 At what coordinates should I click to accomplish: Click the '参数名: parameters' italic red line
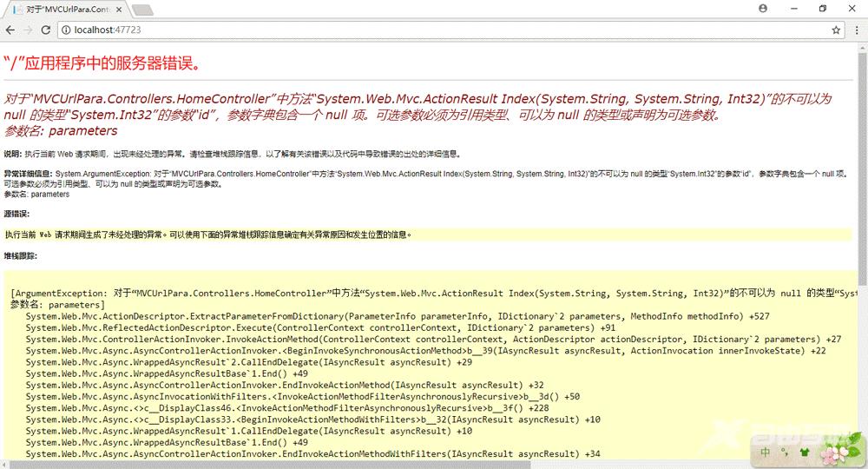(x=61, y=131)
